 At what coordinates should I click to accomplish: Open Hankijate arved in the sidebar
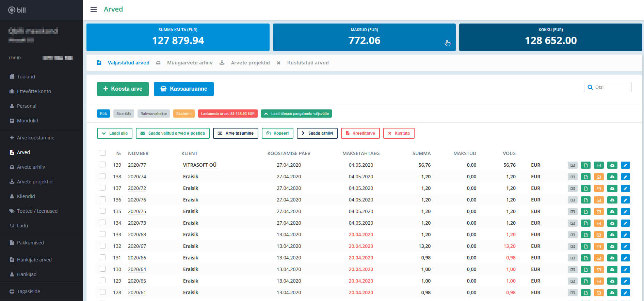34,260
